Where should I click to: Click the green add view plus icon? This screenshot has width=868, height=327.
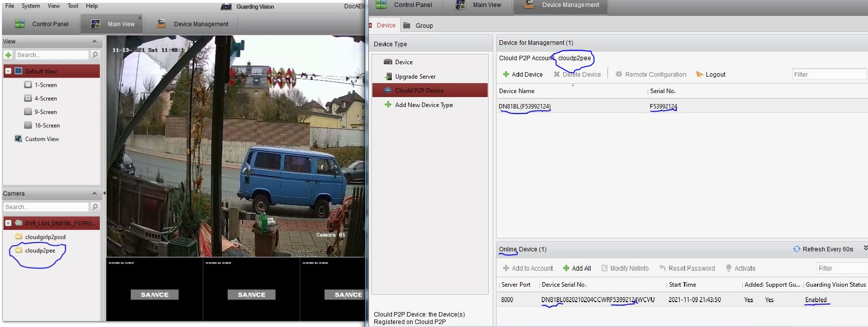coord(8,55)
